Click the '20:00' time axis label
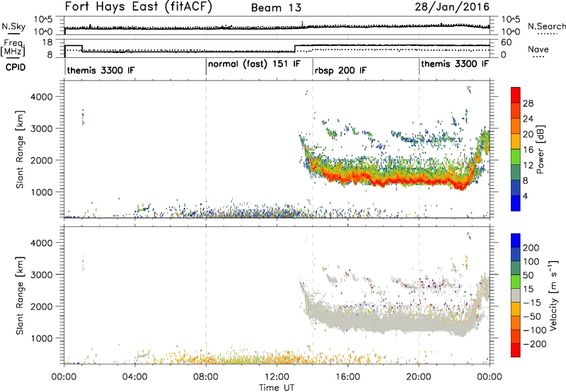The width and height of the screenshot is (566, 392). coord(419,376)
